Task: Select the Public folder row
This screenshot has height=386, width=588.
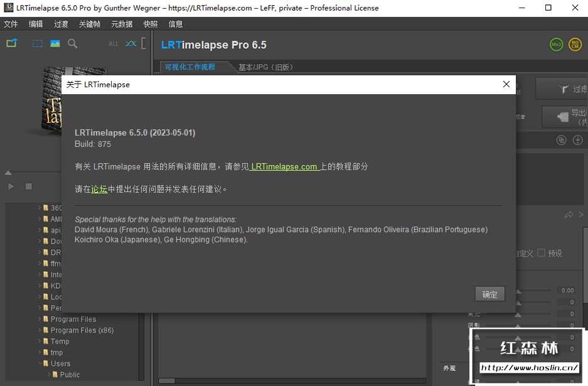Action: [66, 375]
